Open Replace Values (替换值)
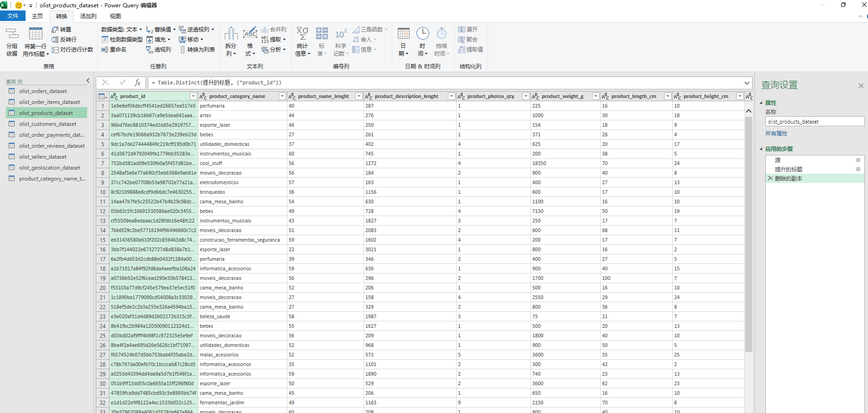This screenshot has height=413, width=868. 161,29
